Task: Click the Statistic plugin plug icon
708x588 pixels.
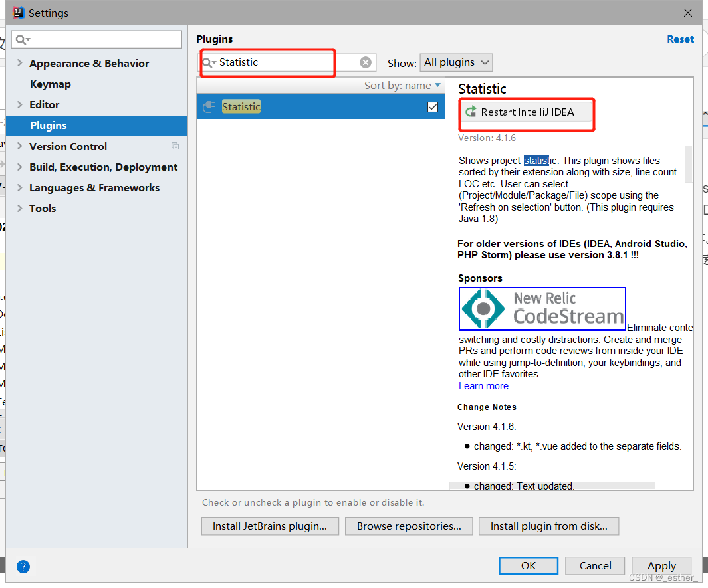Action: point(209,106)
